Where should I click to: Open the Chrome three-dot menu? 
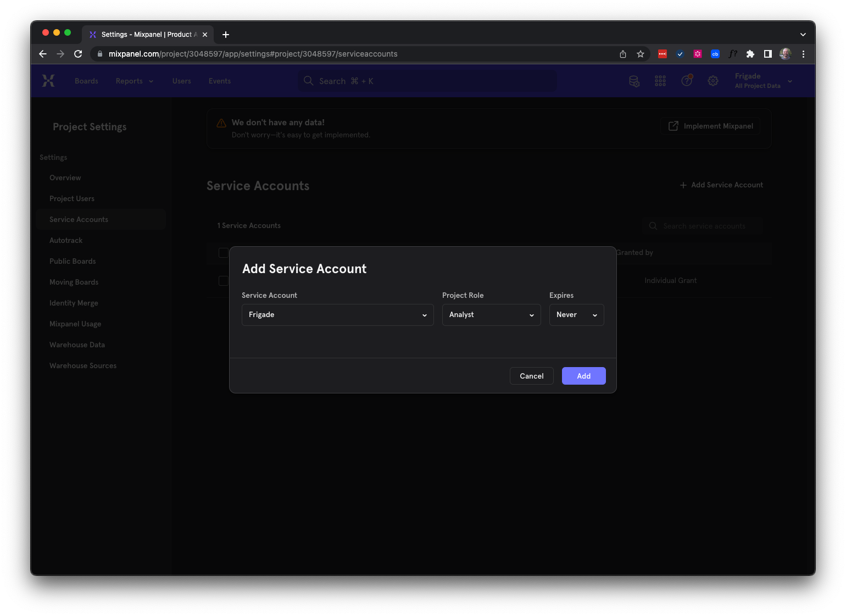pyautogui.click(x=803, y=54)
